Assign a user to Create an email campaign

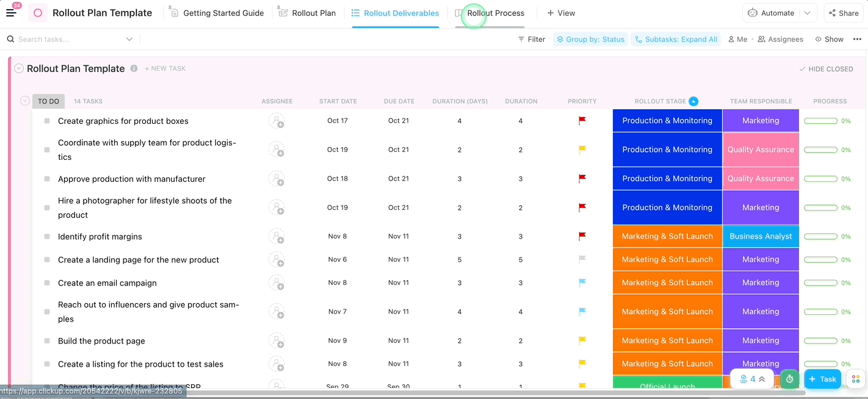click(277, 283)
